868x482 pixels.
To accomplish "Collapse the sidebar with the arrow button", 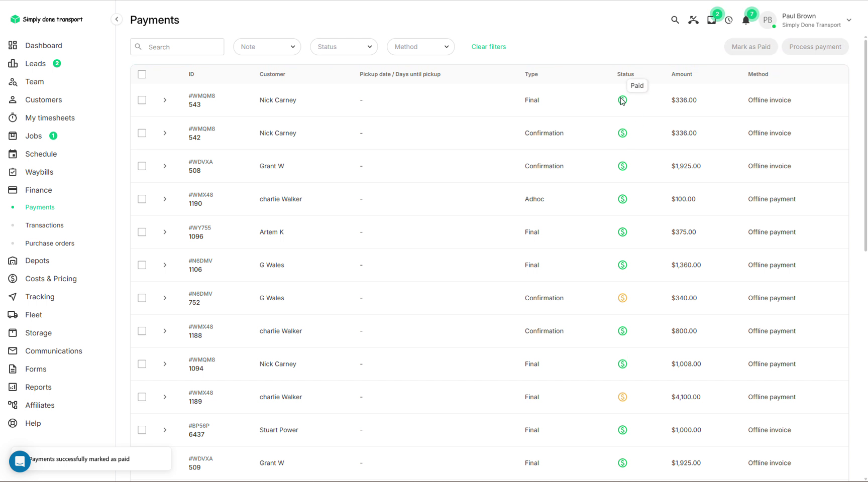I will tap(117, 19).
